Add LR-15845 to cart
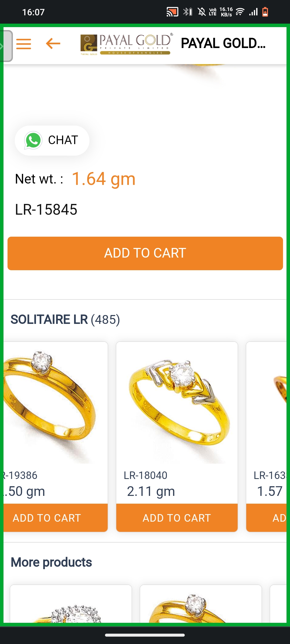 point(145,253)
